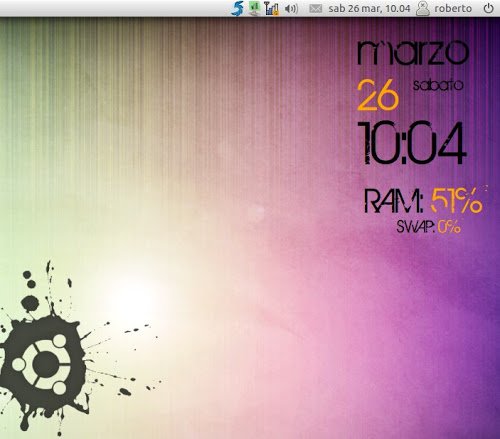The height and width of the screenshot is (439, 500).
Task: Click the user status avatar icon
Action: click(x=423, y=8)
